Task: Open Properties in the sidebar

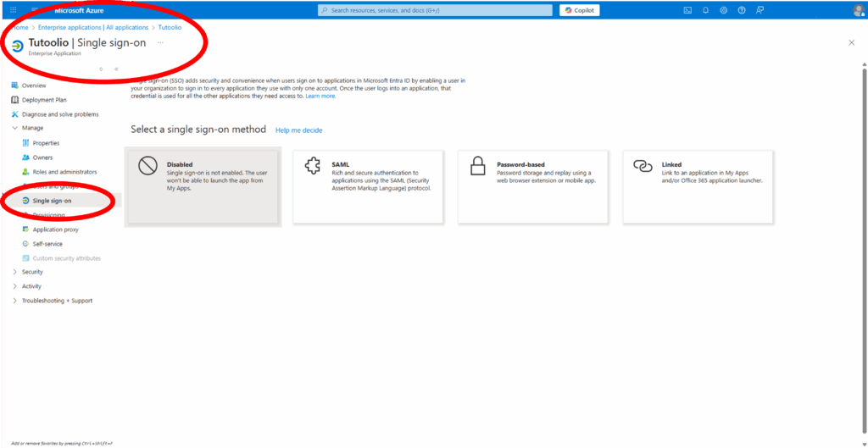Action: 46,143
